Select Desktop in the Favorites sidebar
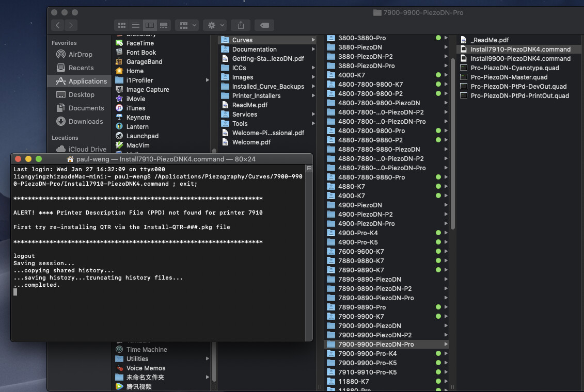Image resolution: width=584 pixels, height=392 pixels. (x=81, y=94)
